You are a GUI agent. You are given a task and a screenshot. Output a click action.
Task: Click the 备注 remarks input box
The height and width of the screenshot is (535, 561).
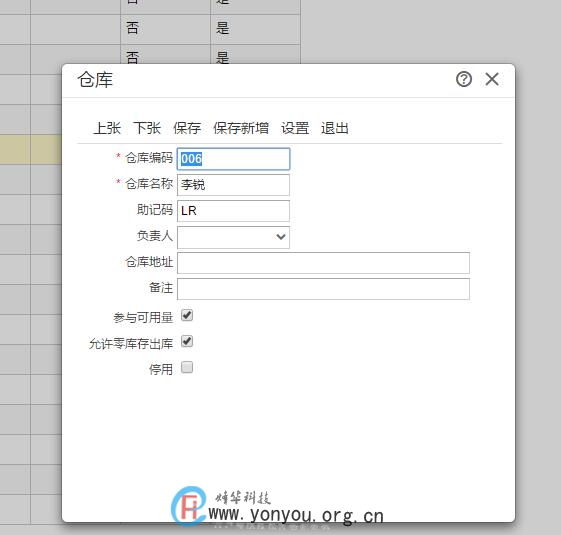[323, 289]
